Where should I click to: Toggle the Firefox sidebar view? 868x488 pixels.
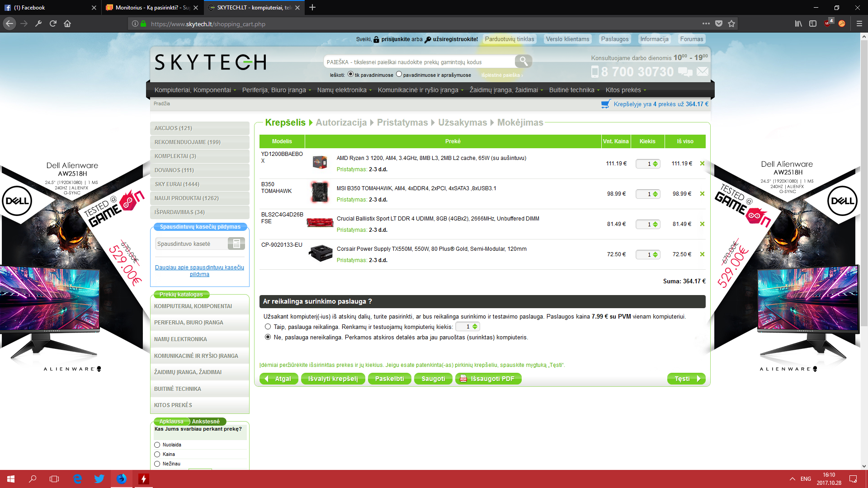[x=813, y=23]
